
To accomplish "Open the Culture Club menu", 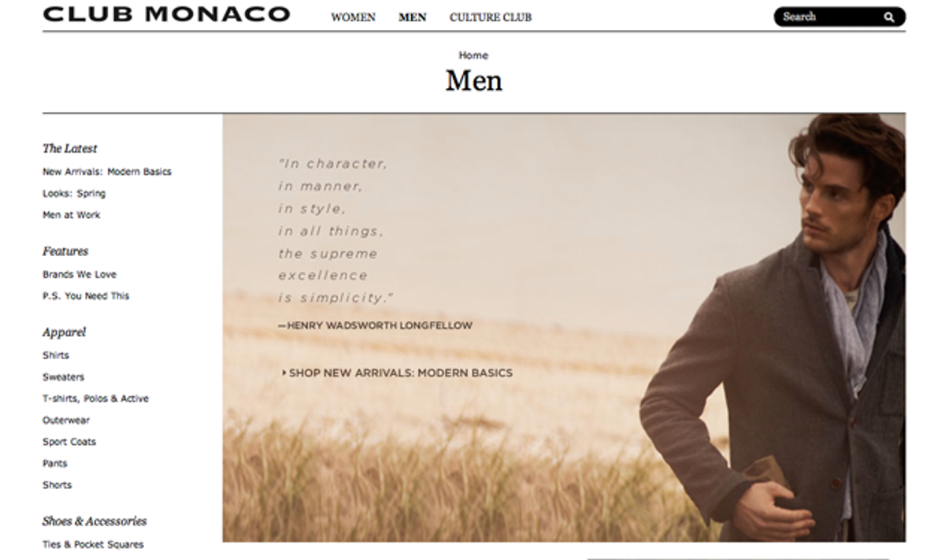I will 491,17.
